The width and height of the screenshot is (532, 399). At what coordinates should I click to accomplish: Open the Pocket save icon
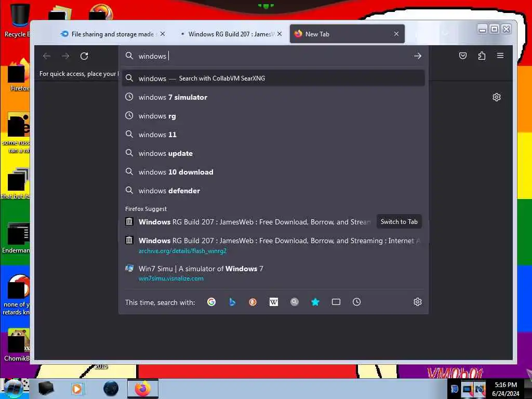463,56
